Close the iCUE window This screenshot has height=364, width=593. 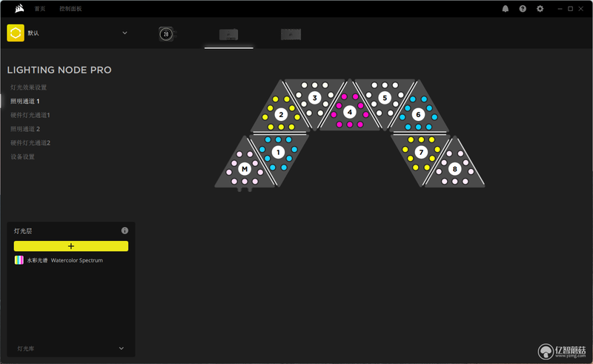click(581, 9)
